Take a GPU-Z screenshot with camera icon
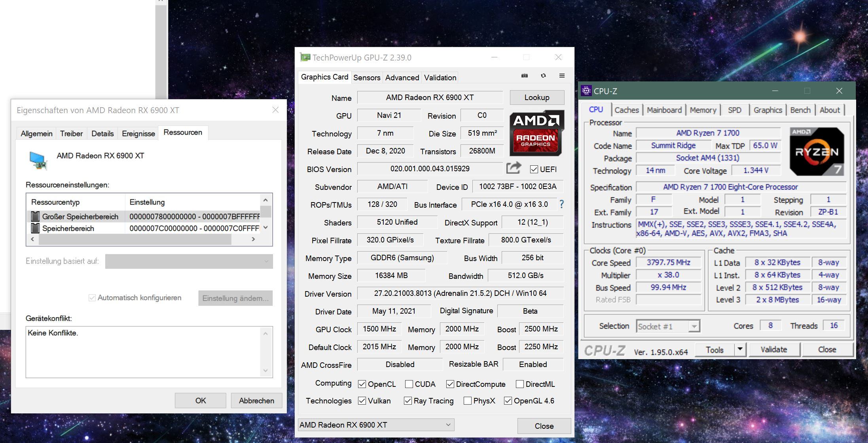Image resolution: width=868 pixels, height=443 pixels. [x=525, y=76]
